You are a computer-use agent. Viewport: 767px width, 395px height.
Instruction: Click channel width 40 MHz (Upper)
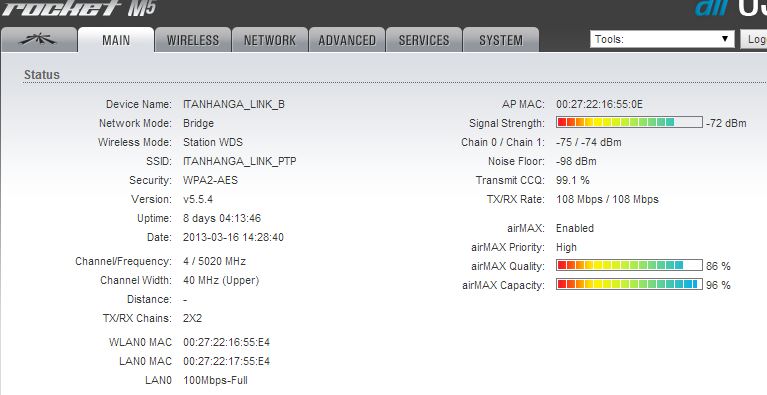pyautogui.click(x=221, y=281)
